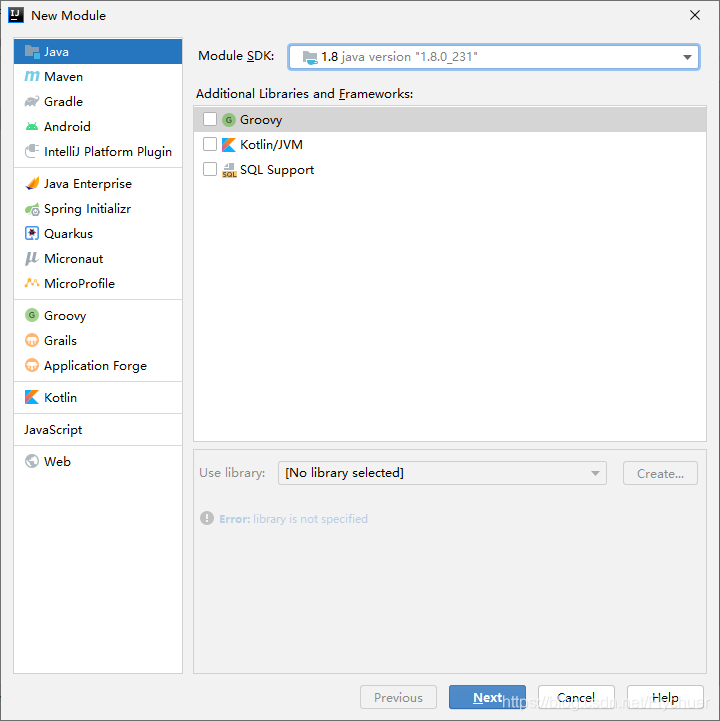The image size is (720, 721).
Task: Expand the Use library combo box
Action: pyautogui.click(x=442, y=473)
